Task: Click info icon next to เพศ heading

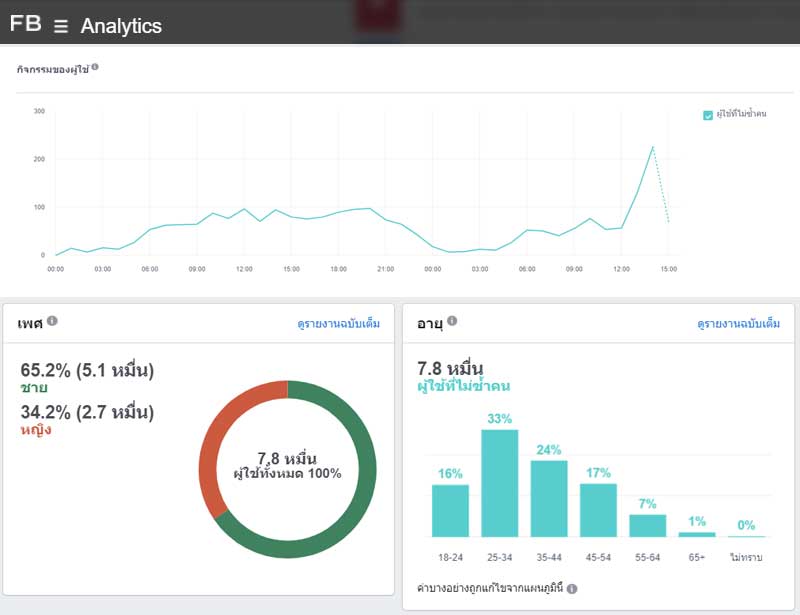Action: 52,321
